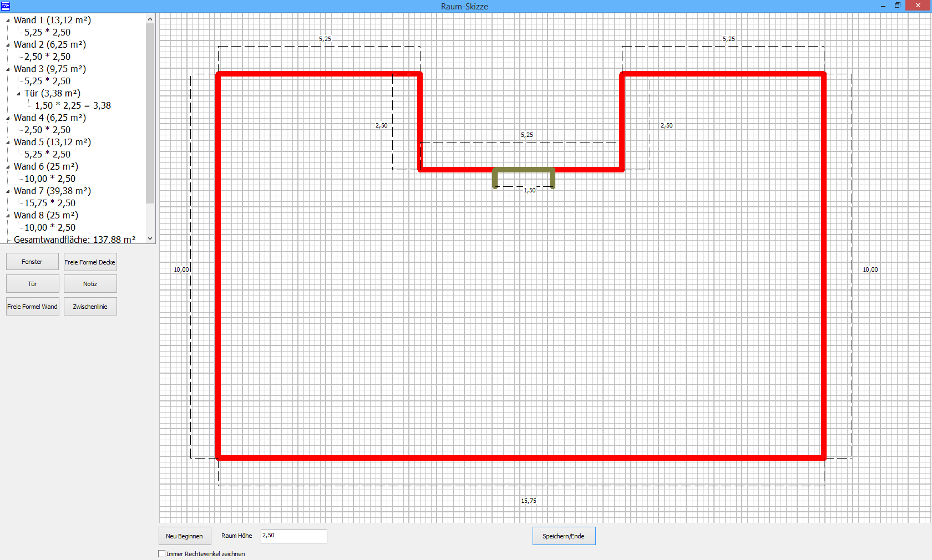Collapse the Wand 7 tree node

tap(8, 191)
